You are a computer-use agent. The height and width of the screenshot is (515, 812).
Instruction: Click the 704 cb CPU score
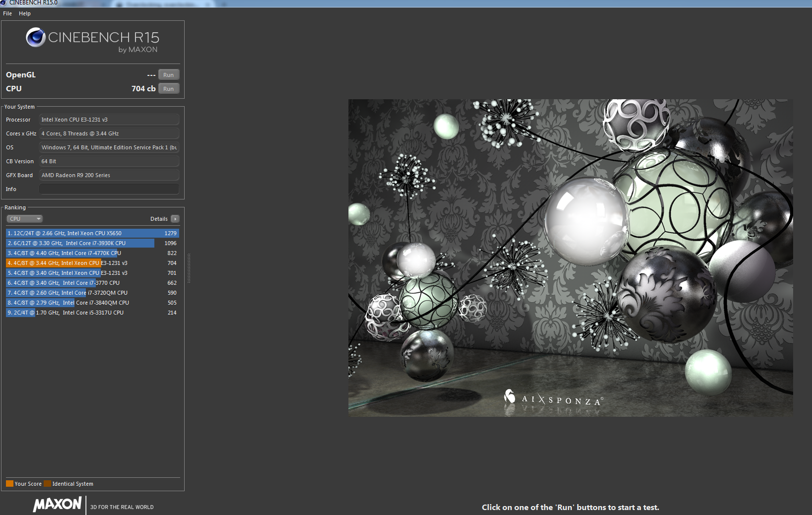pyautogui.click(x=143, y=89)
